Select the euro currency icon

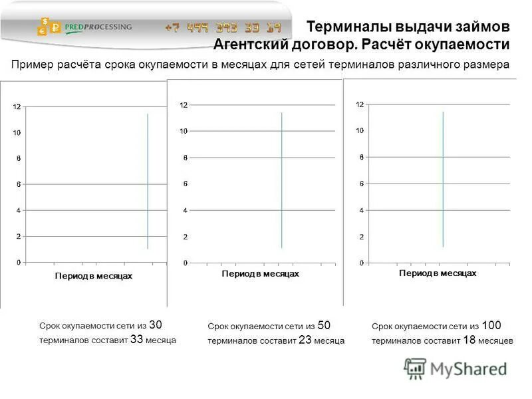pos(41,31)
